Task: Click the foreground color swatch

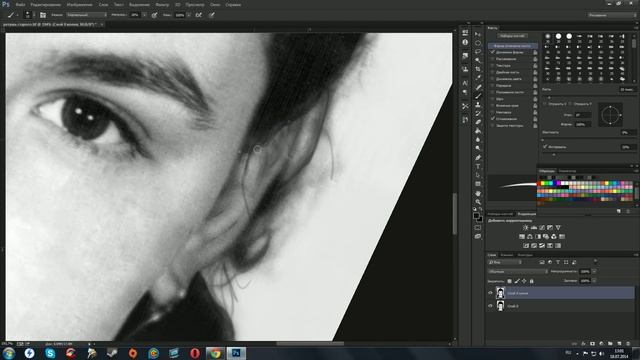Action: coord(476,216)
